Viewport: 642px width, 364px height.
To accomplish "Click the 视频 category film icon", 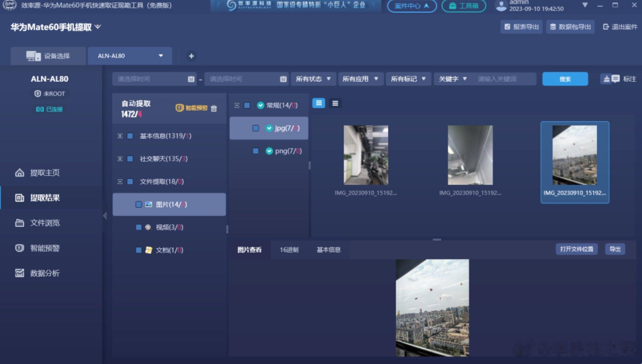I will (x=148, y=227).
